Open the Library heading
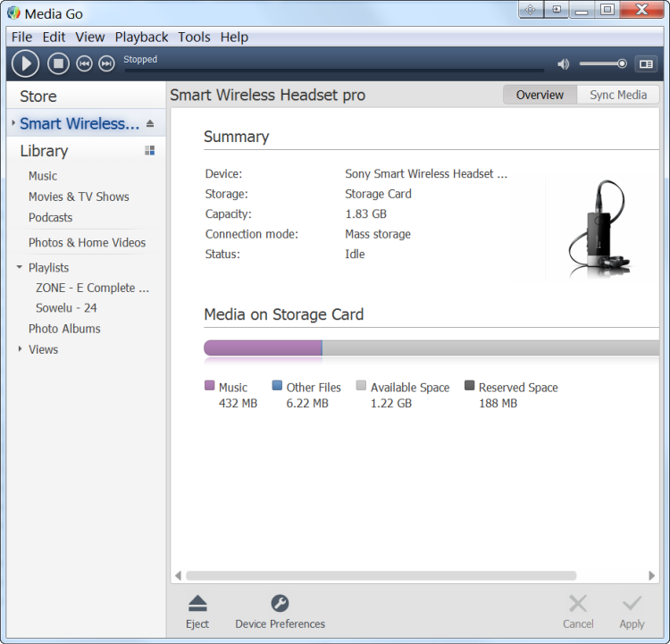 (x=44, y=151)
